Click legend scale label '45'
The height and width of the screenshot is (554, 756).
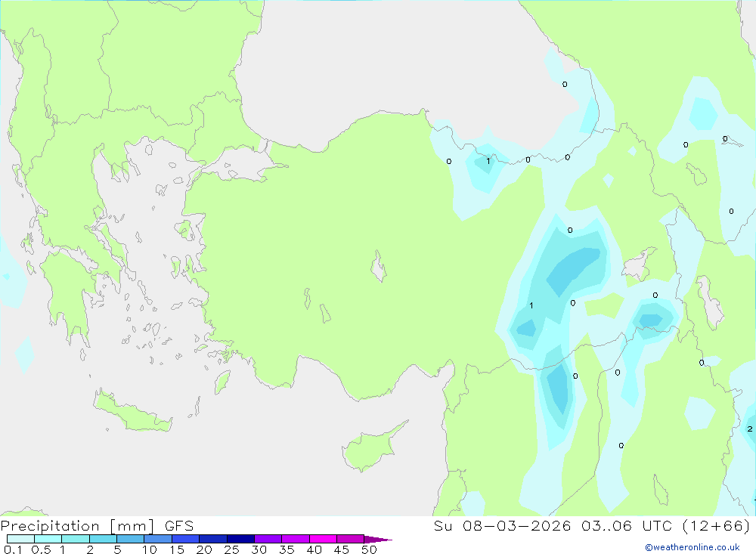point(342,549)
